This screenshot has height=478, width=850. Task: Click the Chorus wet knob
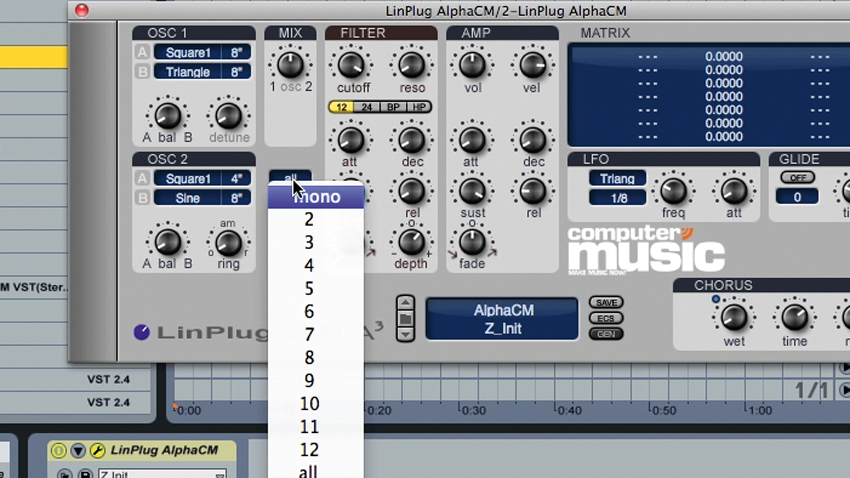733,318
